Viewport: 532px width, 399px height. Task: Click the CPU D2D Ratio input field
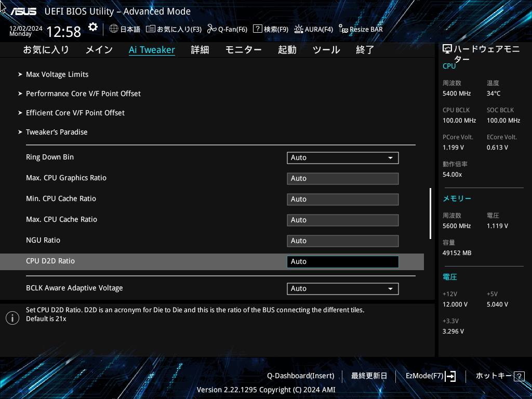(343, 262)
